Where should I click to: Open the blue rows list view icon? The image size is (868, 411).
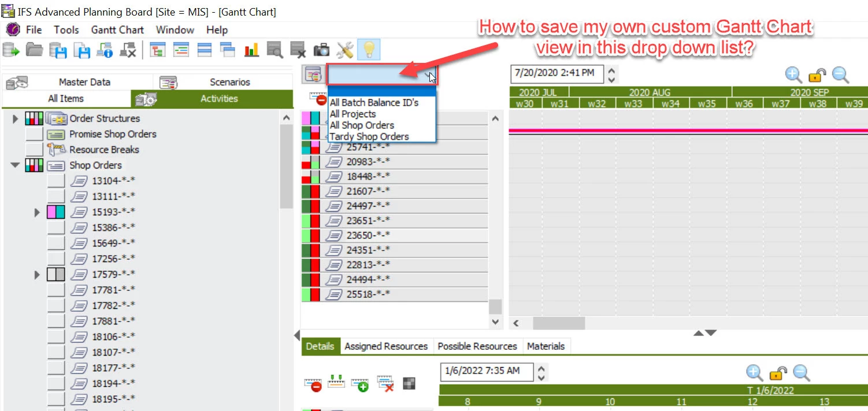(204, 50)
